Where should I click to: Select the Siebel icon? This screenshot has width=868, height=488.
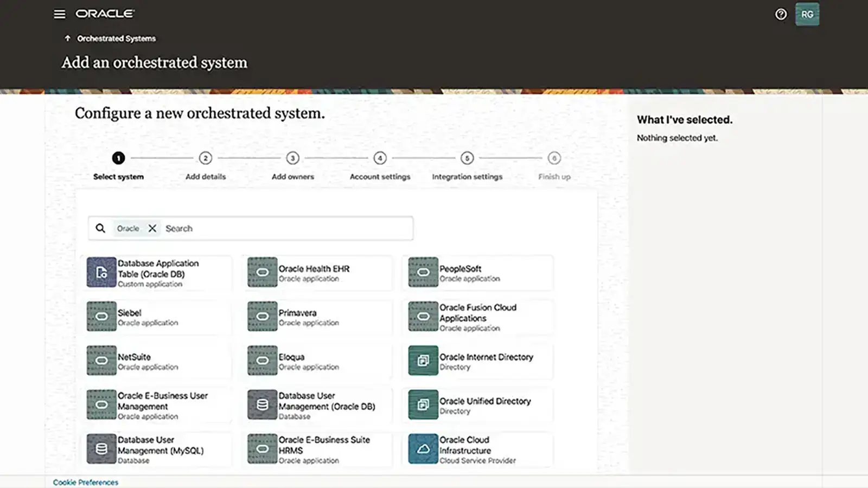[x=101, y=316]
